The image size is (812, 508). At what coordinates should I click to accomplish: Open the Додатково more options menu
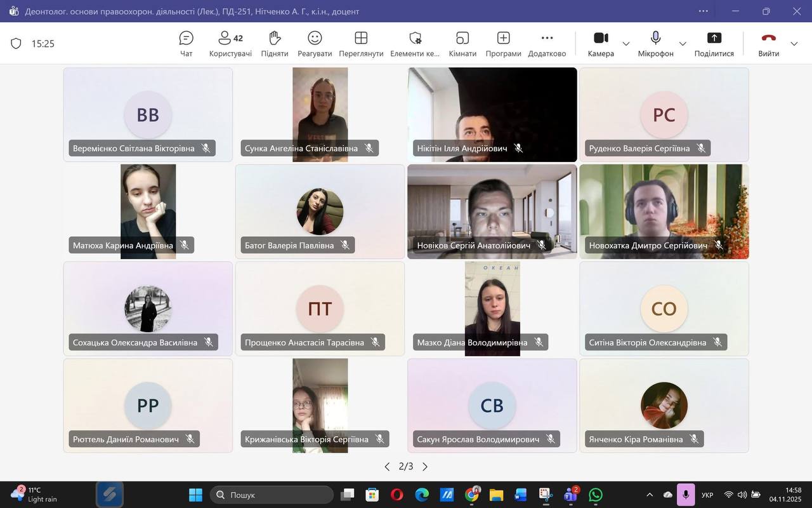[547, 44]
